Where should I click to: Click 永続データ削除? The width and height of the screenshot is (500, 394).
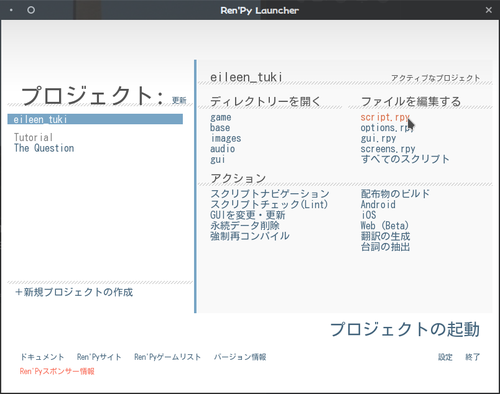click(x=245, y=226)
